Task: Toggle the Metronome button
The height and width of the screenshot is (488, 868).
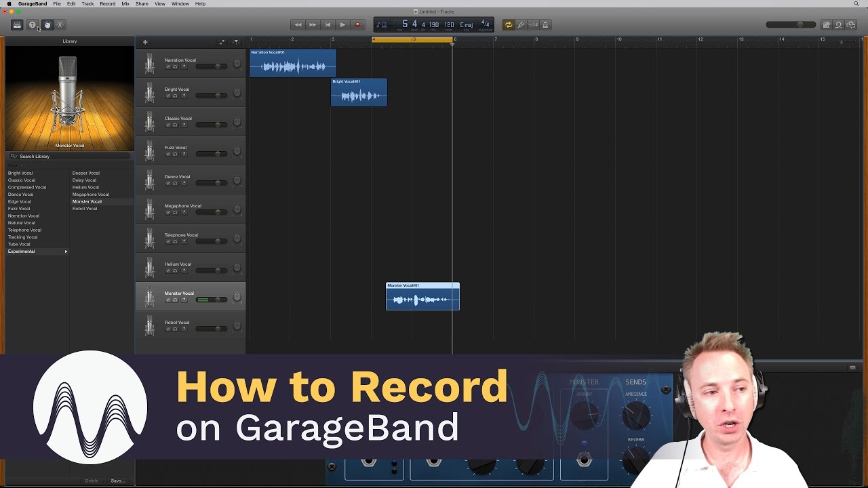Action: point(545,25)
